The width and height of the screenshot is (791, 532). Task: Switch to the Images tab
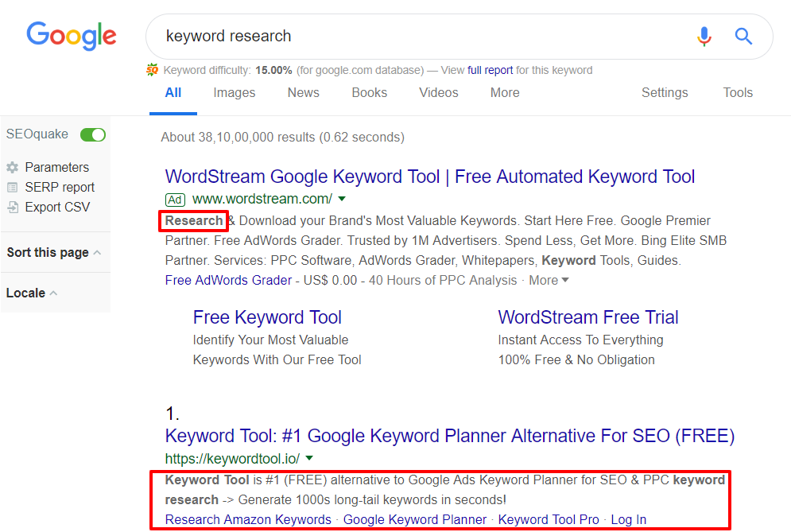(x=234, y=93)
